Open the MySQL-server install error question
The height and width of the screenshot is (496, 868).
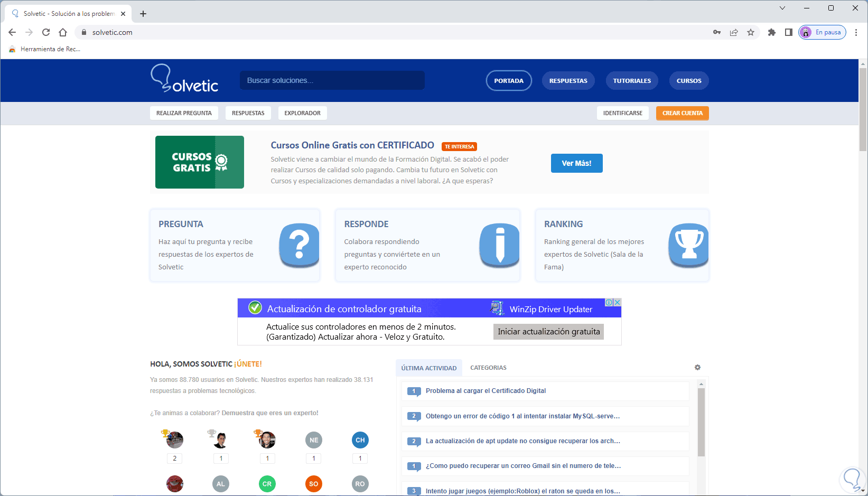pos(523,416)
